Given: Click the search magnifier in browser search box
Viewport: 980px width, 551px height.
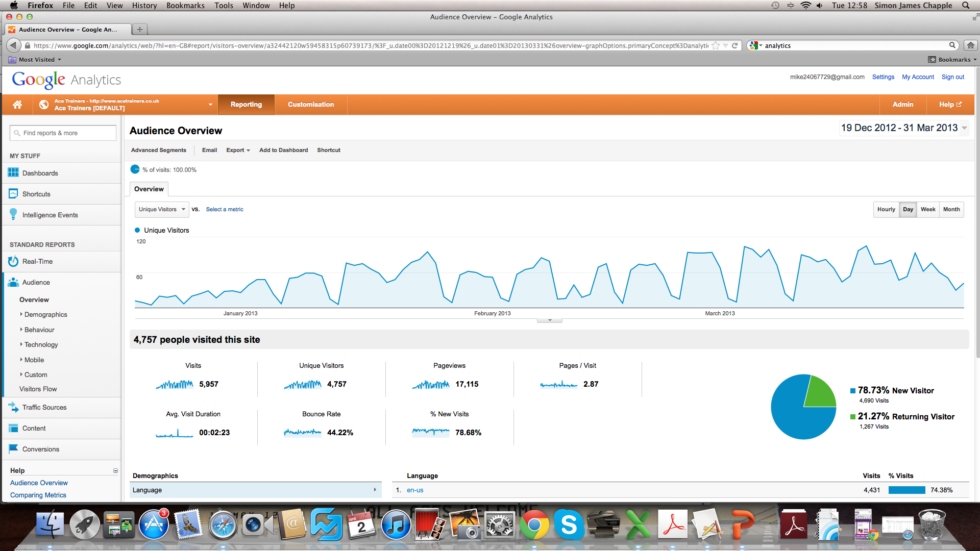Looking at the screenshot, I should pos(952,45).
